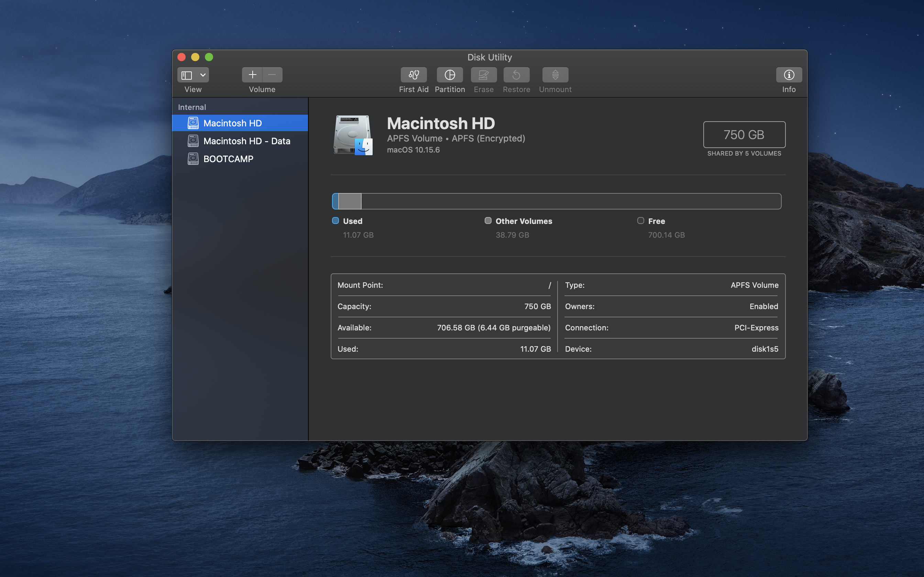
Task: Click the Free legend swatch
Action: click(x=641, y=220)
